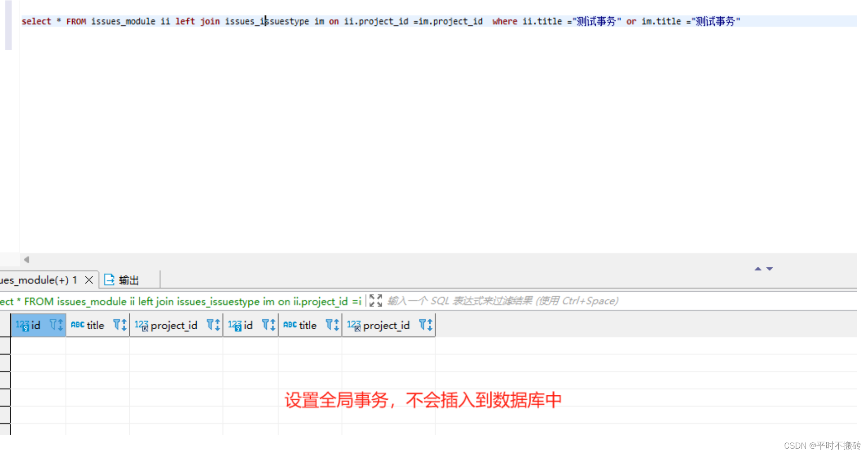Click "im.project_id" in the SQL editor
Screen dimensions: 868x454
[450, 21]
